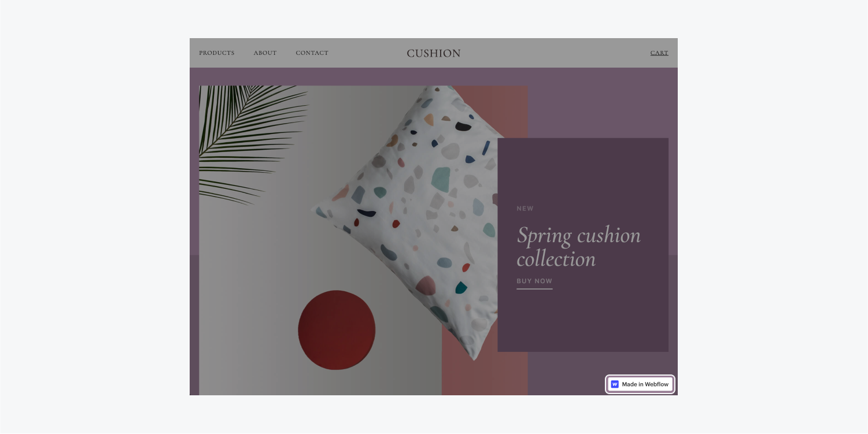Click the red circle shape
Screen dimensions: 868x434
[x=337, y=330]
